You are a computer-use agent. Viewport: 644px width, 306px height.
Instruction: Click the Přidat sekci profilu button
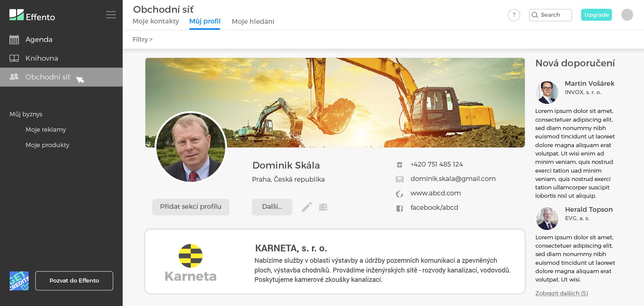(x=191, y=207)
